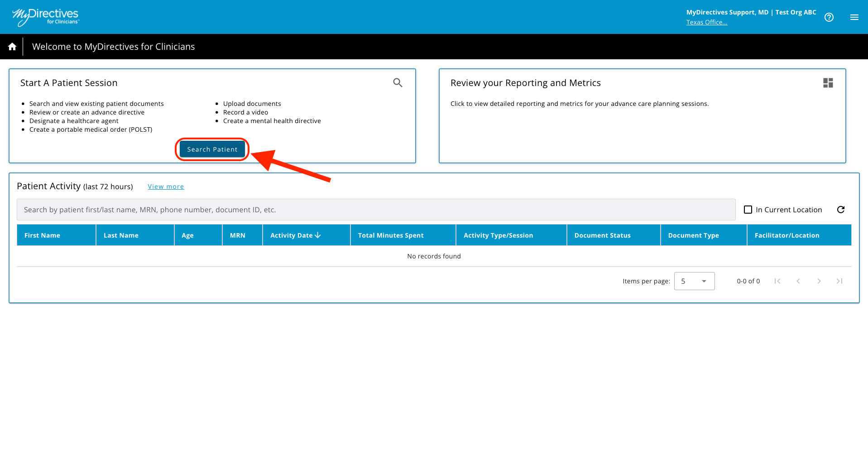Click the Start A Patient Session heading
This screenshot has width=868, height=449.
(69, 83)
